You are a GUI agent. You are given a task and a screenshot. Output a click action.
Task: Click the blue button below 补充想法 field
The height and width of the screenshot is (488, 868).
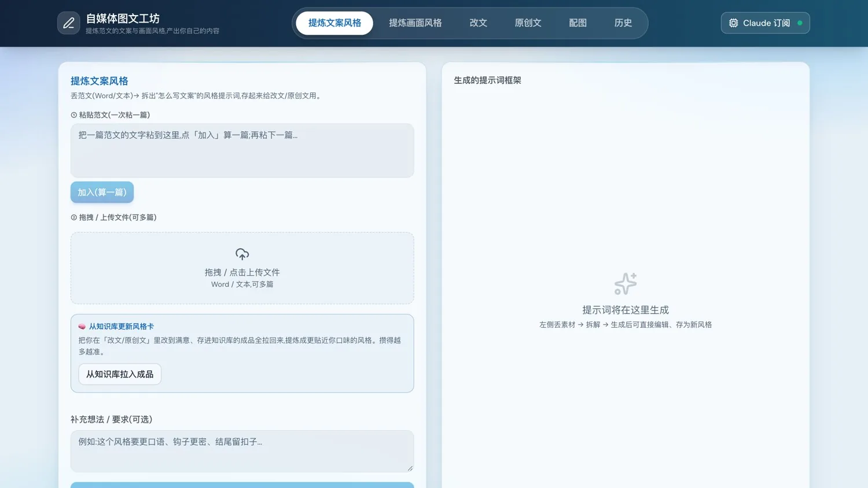(242, 485)
